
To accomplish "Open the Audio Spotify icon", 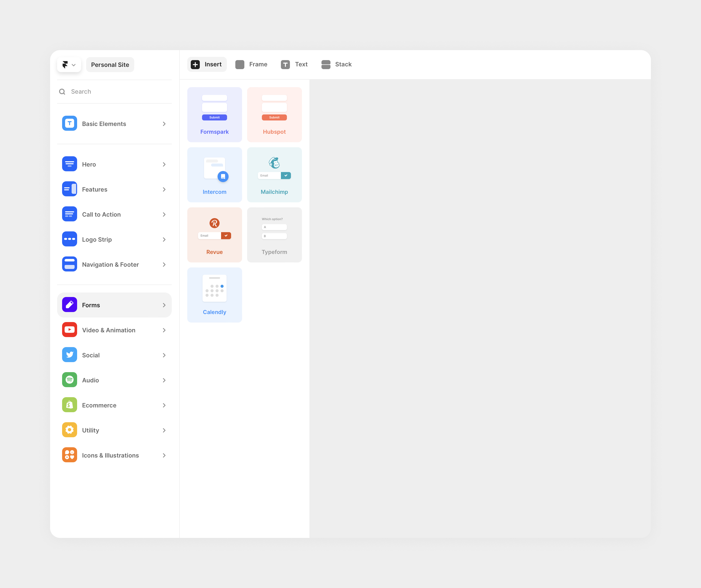I will pos(69,380).
